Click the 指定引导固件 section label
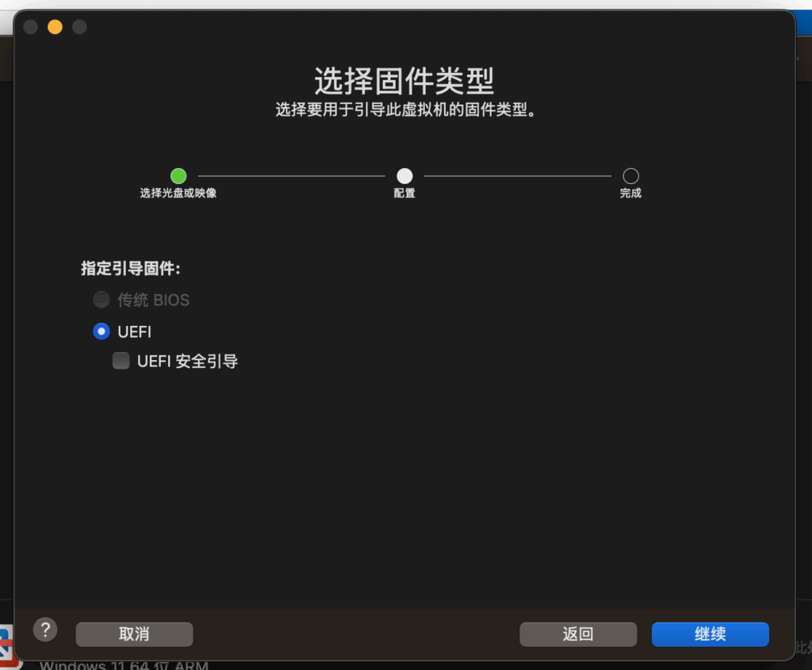Screen dimensions: 812x670 [131, 269]
